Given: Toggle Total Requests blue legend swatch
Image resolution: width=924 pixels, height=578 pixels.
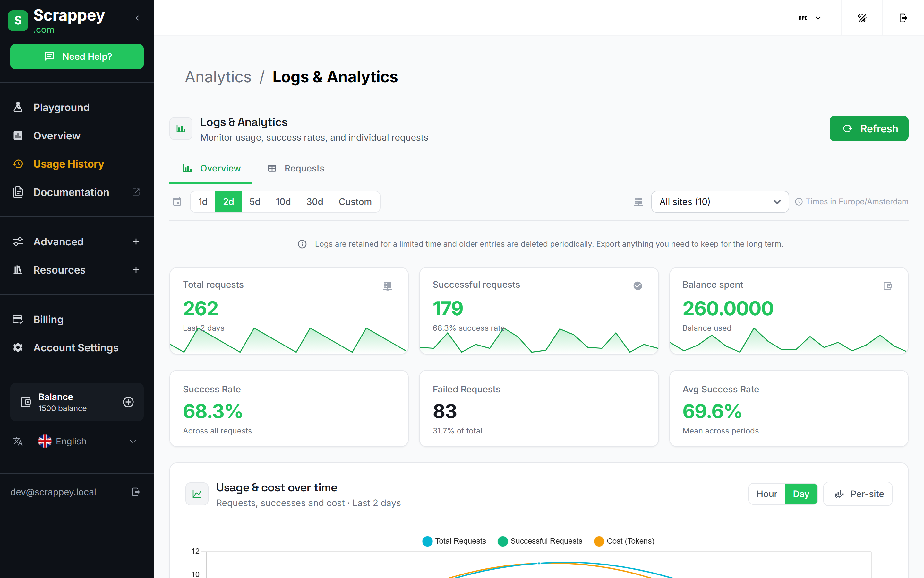Looking at the screenshot, I should coord(427,541).
